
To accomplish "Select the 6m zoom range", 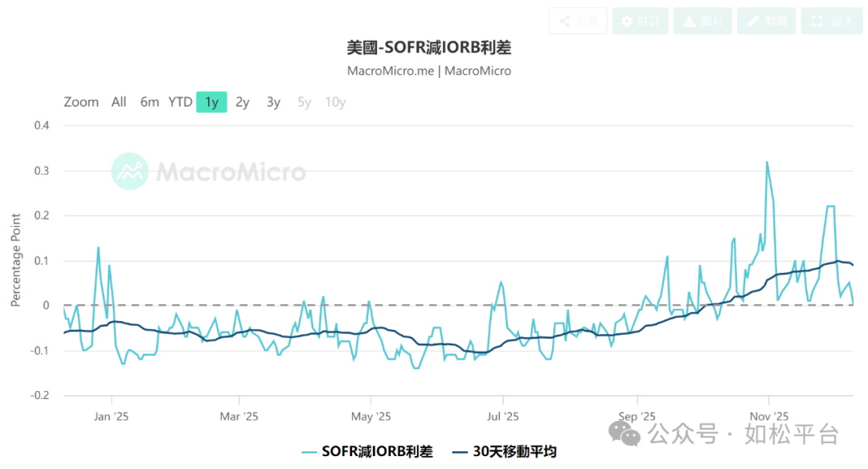I will click(x=149, y=102).
